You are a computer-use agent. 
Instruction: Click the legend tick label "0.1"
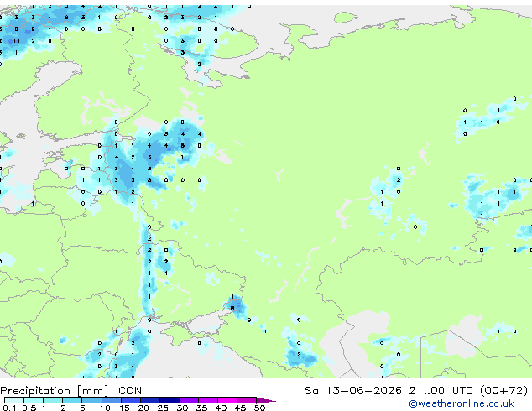tap(9, 408)
